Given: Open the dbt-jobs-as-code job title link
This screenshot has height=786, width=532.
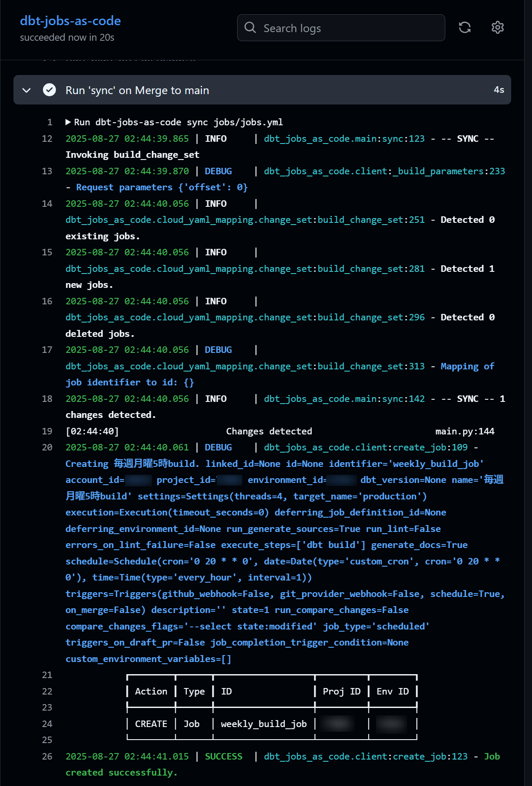Looking at the screenshot, I should click(70, 21).
